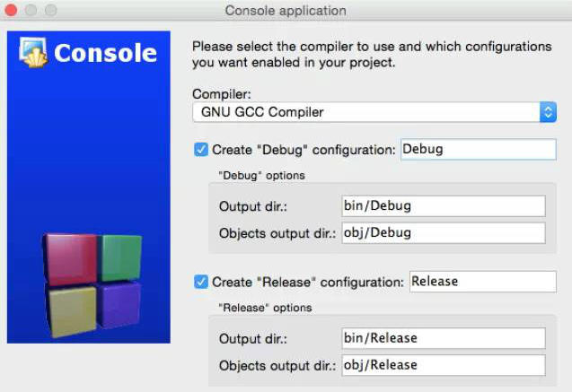The image size is (572, 392).
Task: Select the obj/Debug objects output dir field
Action: (x=443, y=233)
